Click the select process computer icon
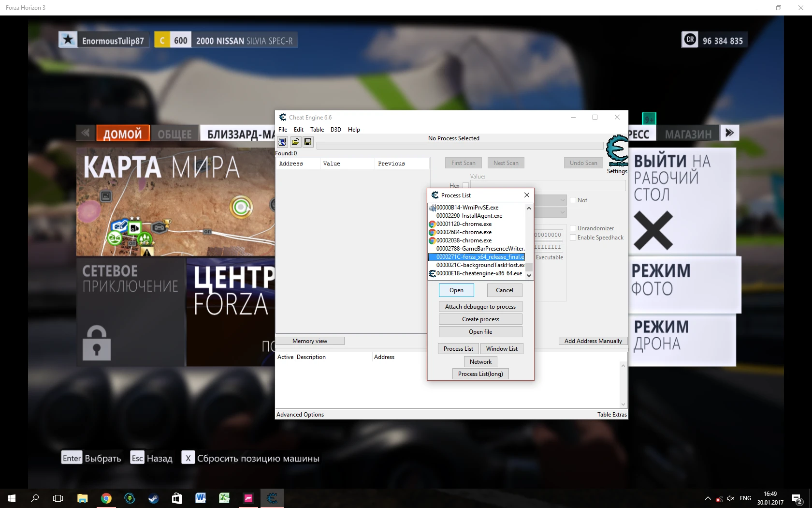Viewport: 812px width, 508px height. [281, 142]
